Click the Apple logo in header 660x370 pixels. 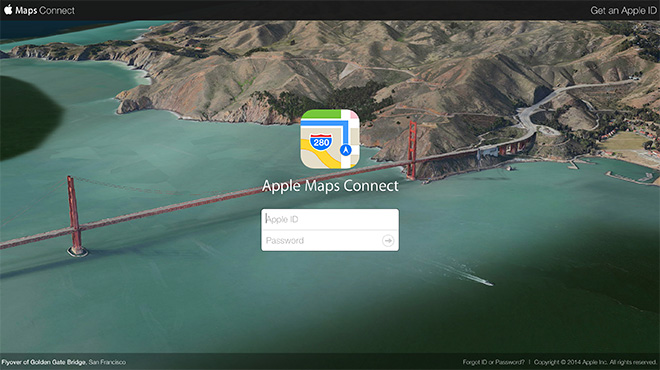point(8,9)
